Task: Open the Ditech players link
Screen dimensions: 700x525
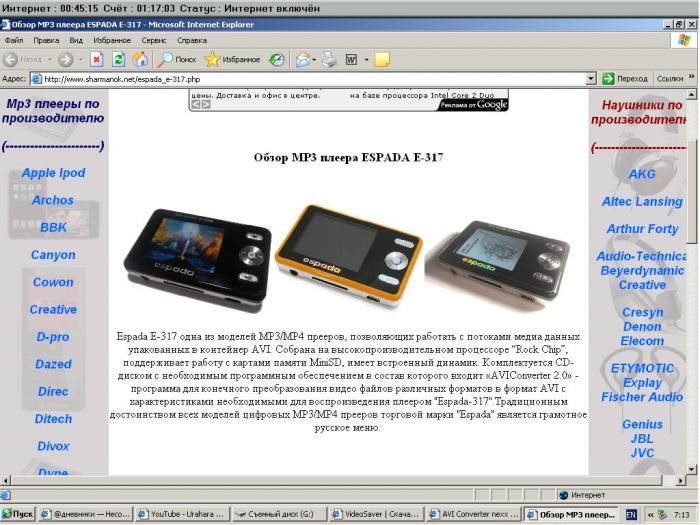Action: (53, 419)
